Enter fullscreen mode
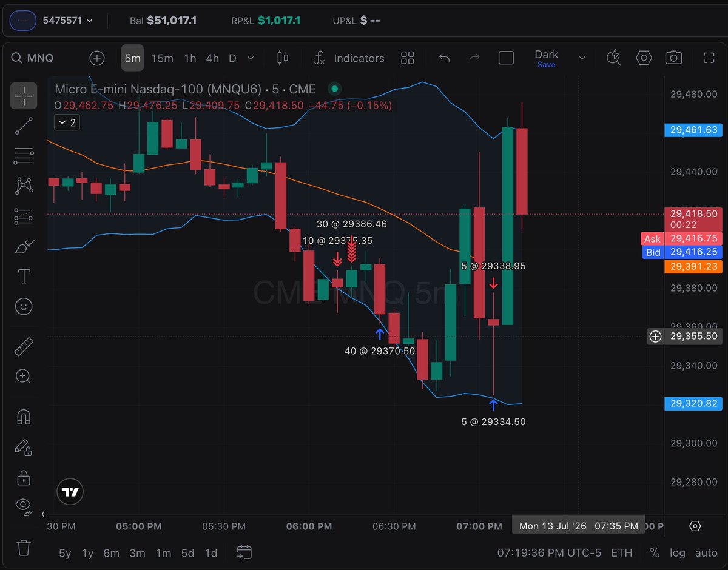 [709, 58]
